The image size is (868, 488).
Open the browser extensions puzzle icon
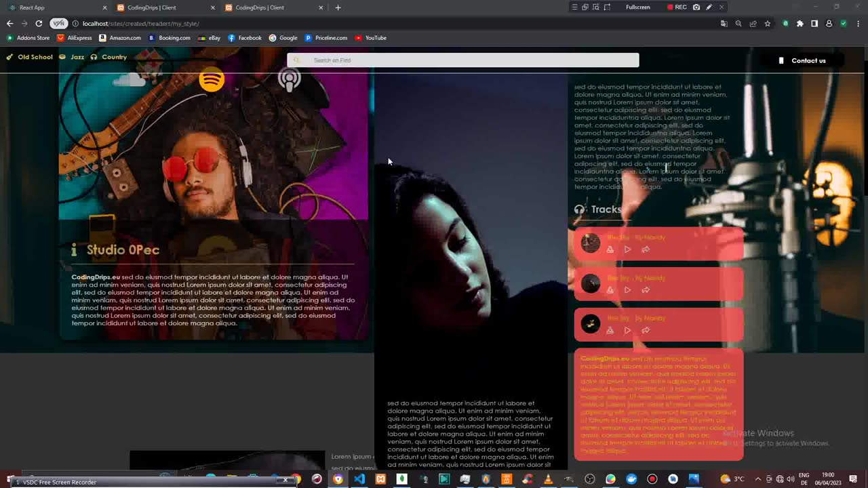[800, 24]
